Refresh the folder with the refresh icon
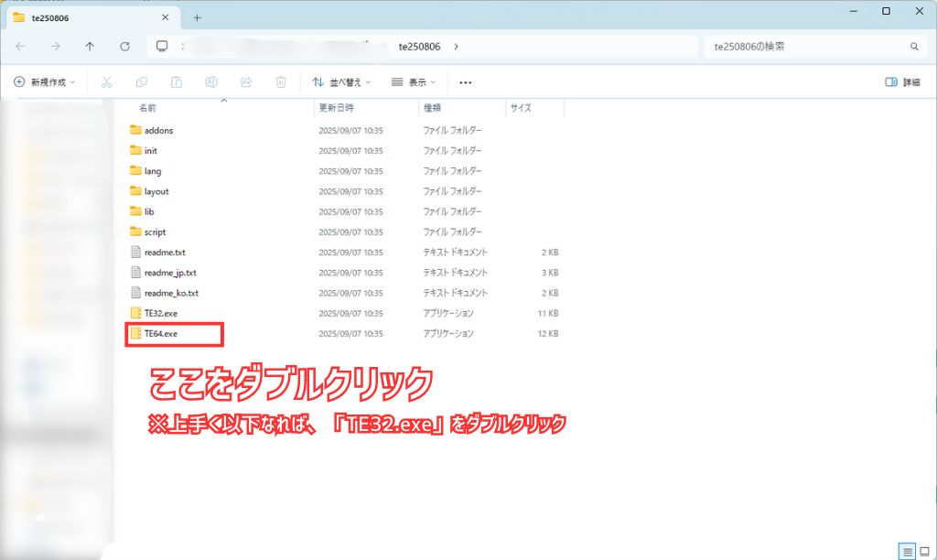Viewport: 937px width, 560px height. tap(124, 46)
